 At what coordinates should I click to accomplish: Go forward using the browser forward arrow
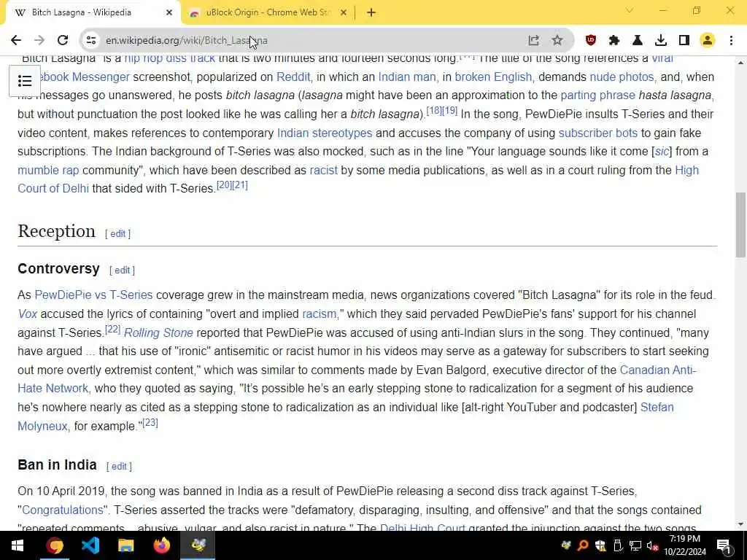click(x=39, y=41)
